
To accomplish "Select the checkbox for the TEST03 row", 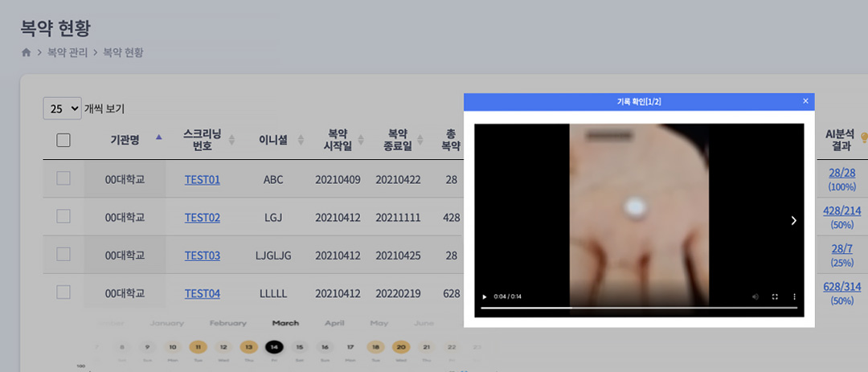I will coord(63,255).
